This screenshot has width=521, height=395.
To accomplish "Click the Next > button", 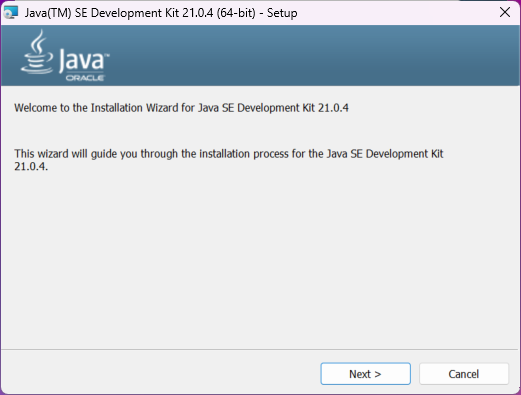I will coord(365,374).
